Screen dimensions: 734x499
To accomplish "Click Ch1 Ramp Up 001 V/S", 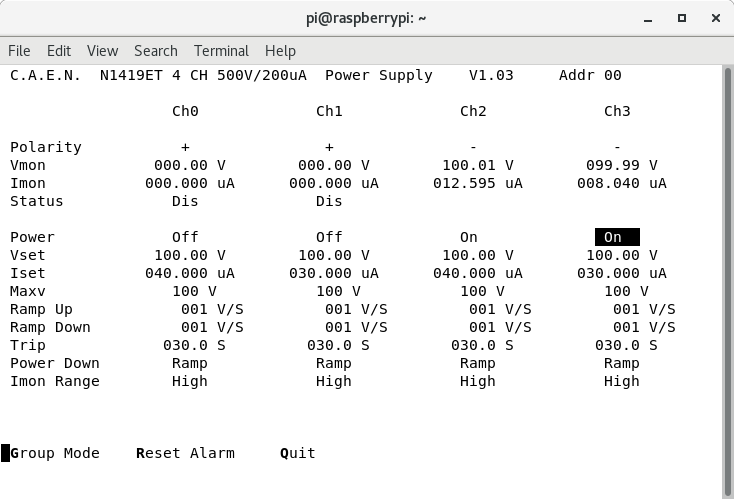I will pos(356,309).
